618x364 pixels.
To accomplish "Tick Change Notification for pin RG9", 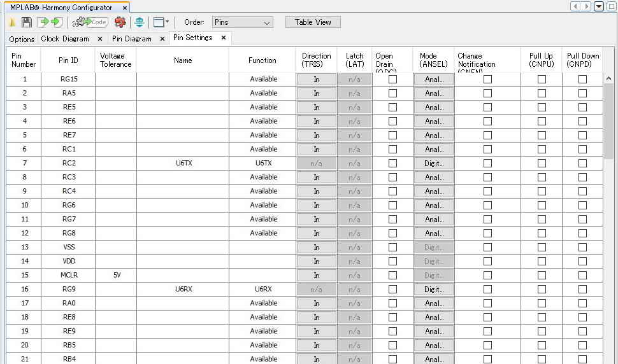I will pos(487,290).
